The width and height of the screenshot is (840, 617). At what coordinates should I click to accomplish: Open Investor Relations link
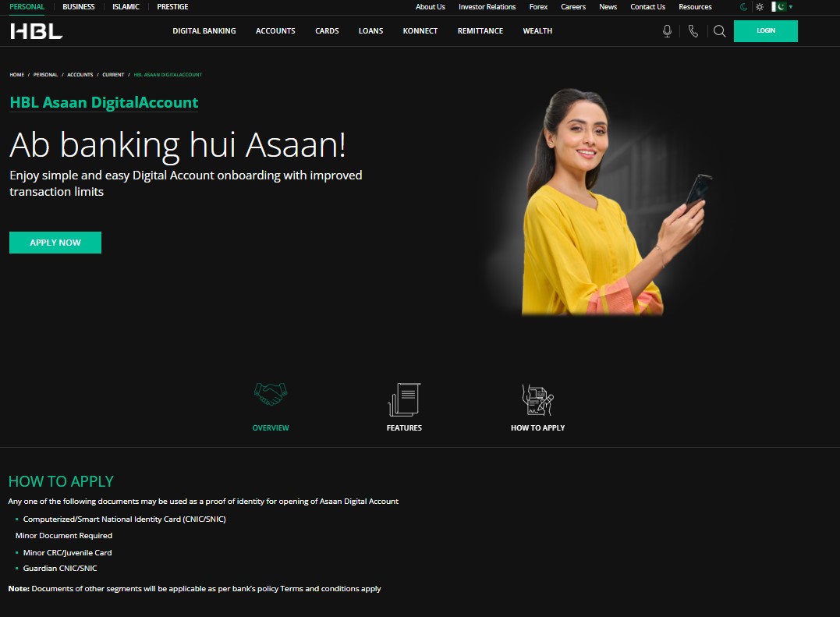(487, 7)
